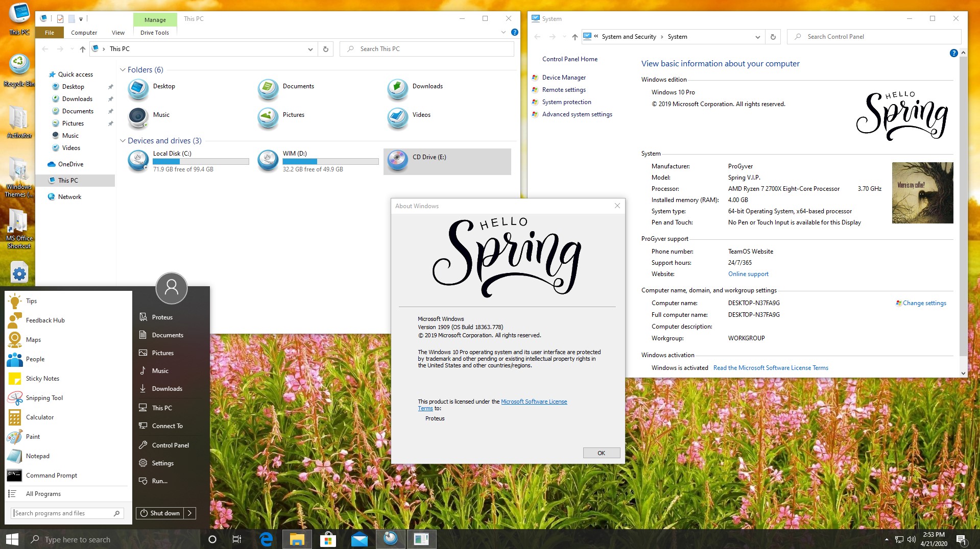980x549 pixels.
Task: Show hidden system tray icons
Action: coord(887,539)
